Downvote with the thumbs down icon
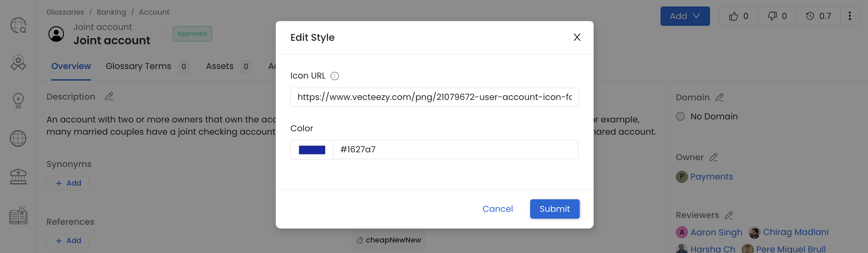 777,16
